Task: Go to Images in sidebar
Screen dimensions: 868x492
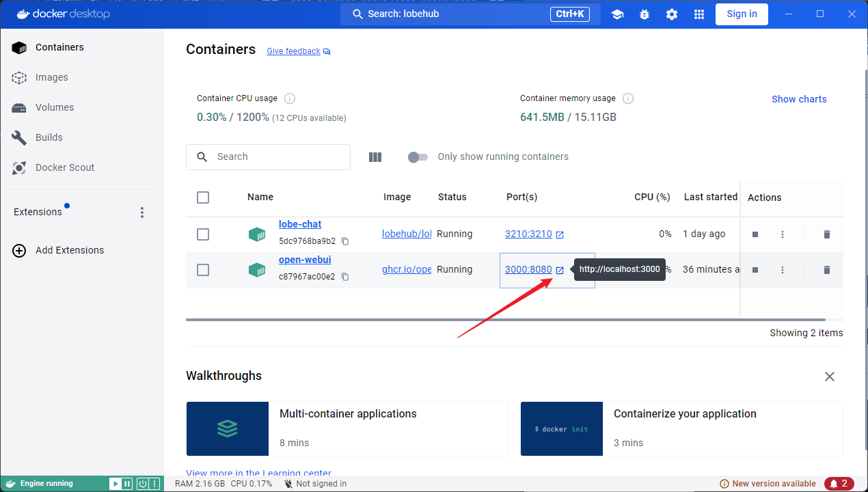Action: tap(52, 77)
